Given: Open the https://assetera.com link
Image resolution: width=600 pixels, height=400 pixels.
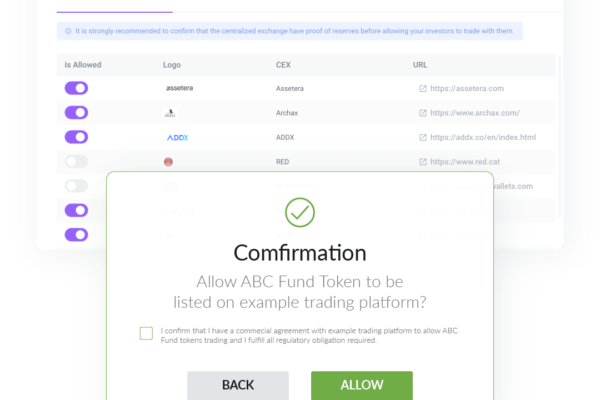Looking at the screenshot, I should pos(467,88).
